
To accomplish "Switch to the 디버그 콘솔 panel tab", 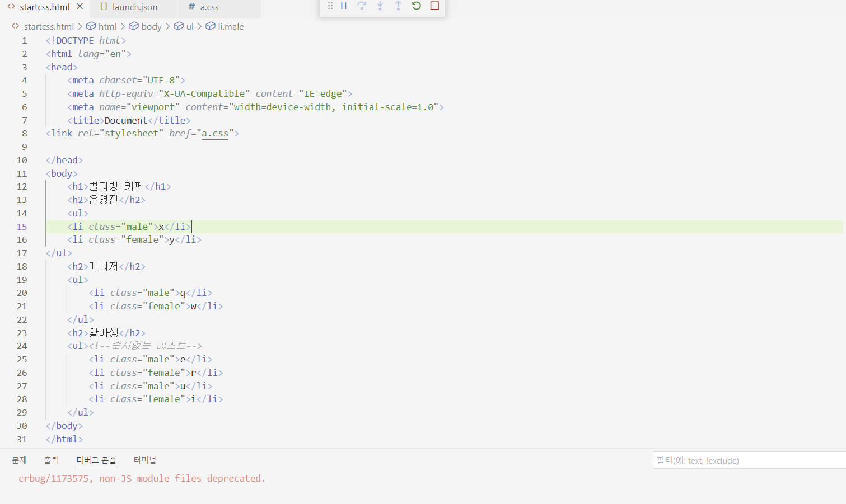I will (96, 460).
